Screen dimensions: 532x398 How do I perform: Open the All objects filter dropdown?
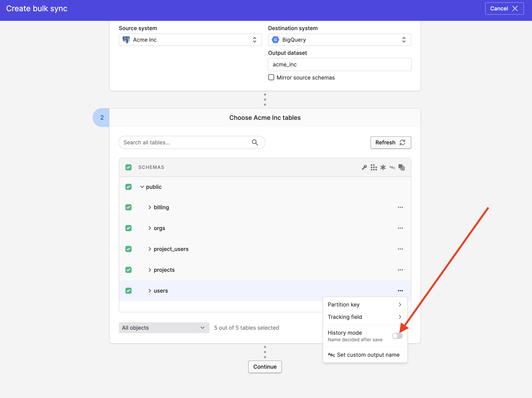pos(164,328)
